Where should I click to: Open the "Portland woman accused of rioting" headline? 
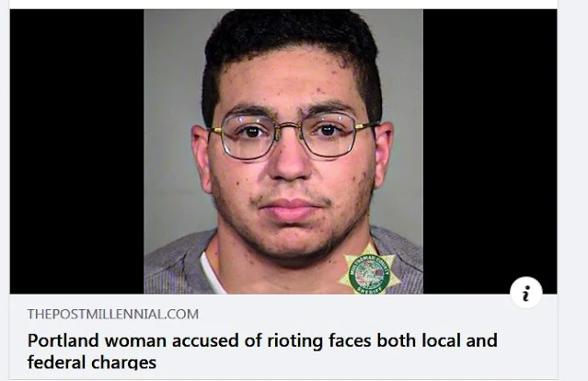pos(262,352)
